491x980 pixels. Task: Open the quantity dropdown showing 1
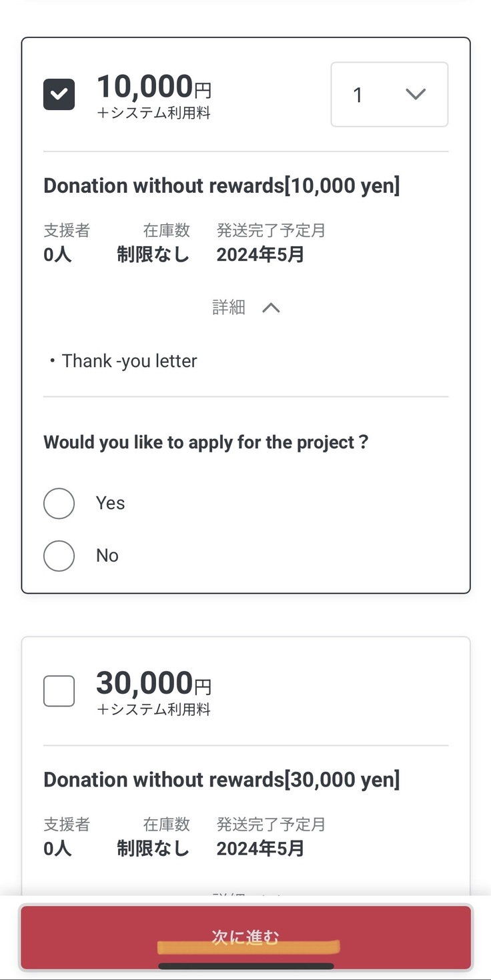[389, 95]
